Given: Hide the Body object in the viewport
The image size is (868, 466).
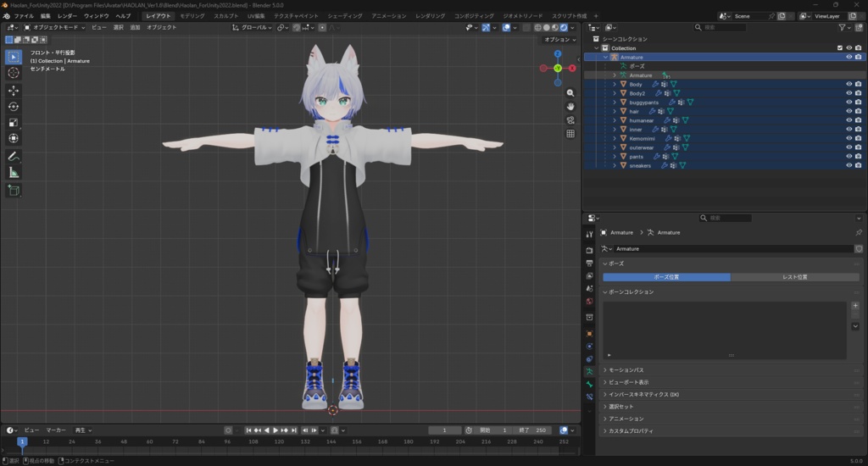Looking at the screenshot, I should tap(849, 84).
